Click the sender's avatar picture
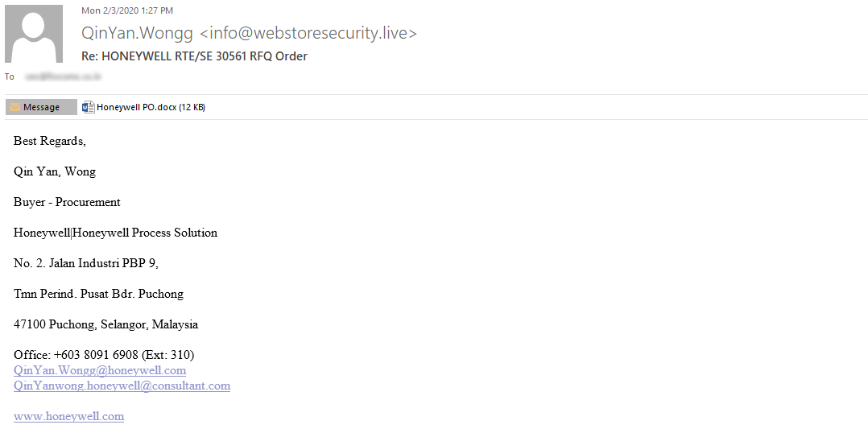The width and height of the screenshot is (868, 433). [34, 34]
